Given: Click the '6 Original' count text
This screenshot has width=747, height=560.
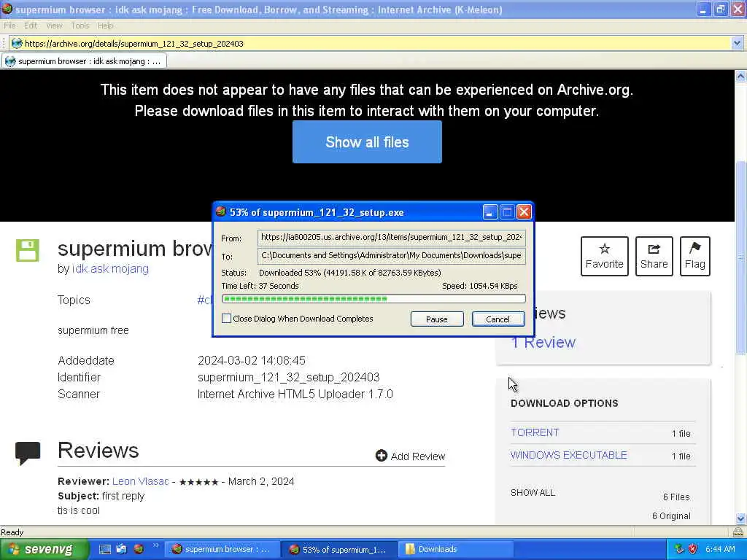Looking at the screenshot, I should pyautogui.click(x=671, y=516).
